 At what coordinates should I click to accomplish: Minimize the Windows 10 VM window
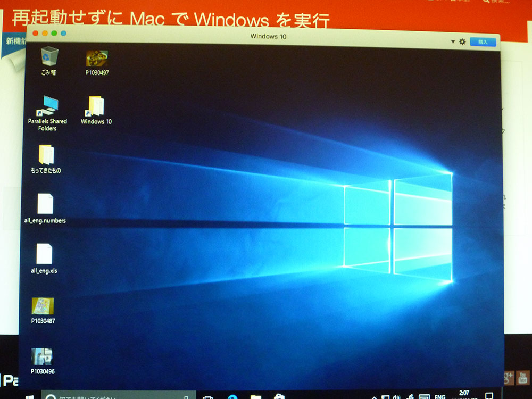[x=45, y=33]
